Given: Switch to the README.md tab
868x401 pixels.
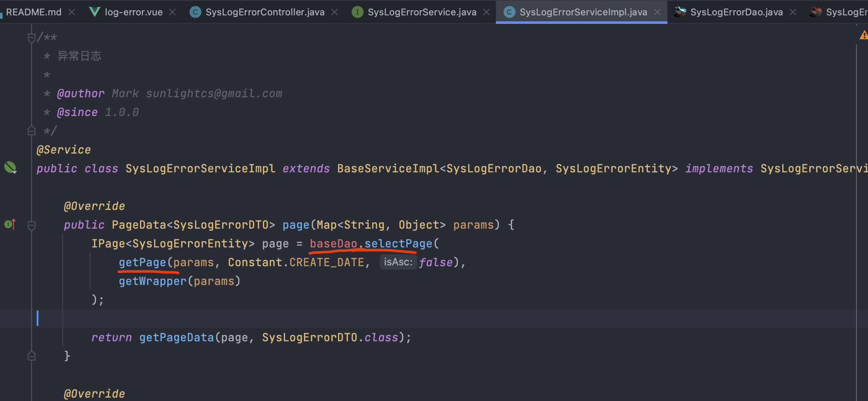Looking at the screenshot, I should pyautogui.click(x=34, y=12).
